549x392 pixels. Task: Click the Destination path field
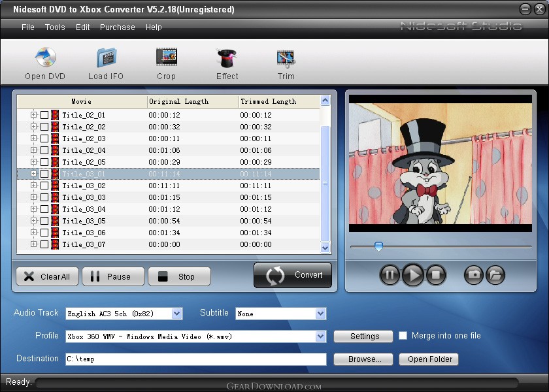pyautogui.click(x=195, y=359)
